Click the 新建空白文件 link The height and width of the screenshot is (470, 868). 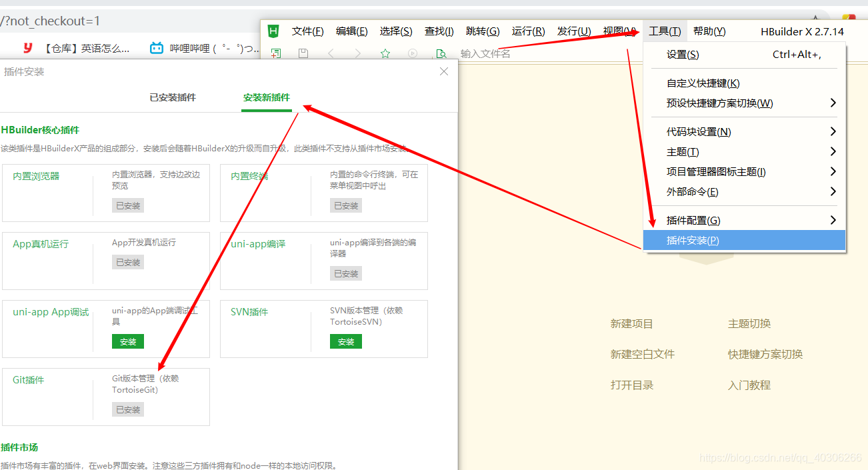click(643, 355)
